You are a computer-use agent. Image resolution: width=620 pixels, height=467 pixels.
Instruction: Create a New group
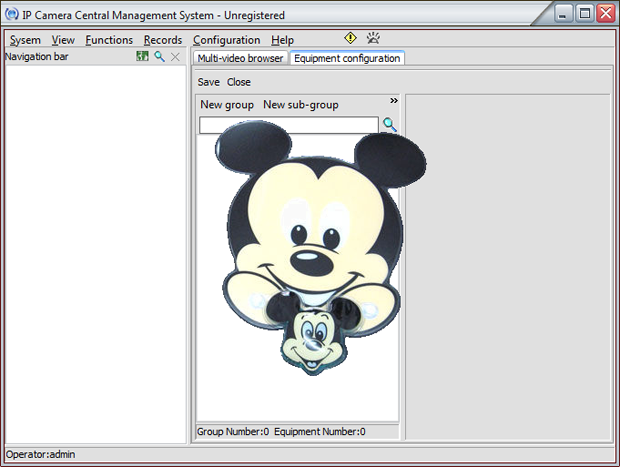pyautogui.click(x=227, y=105)
